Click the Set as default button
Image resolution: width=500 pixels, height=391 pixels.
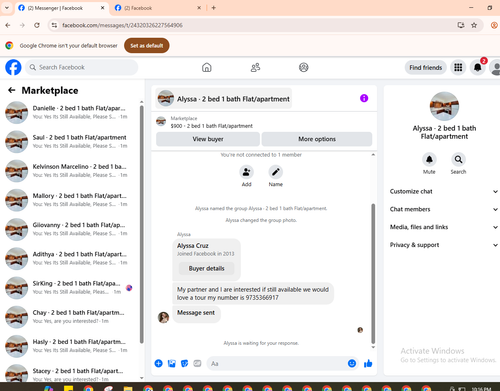147,46
